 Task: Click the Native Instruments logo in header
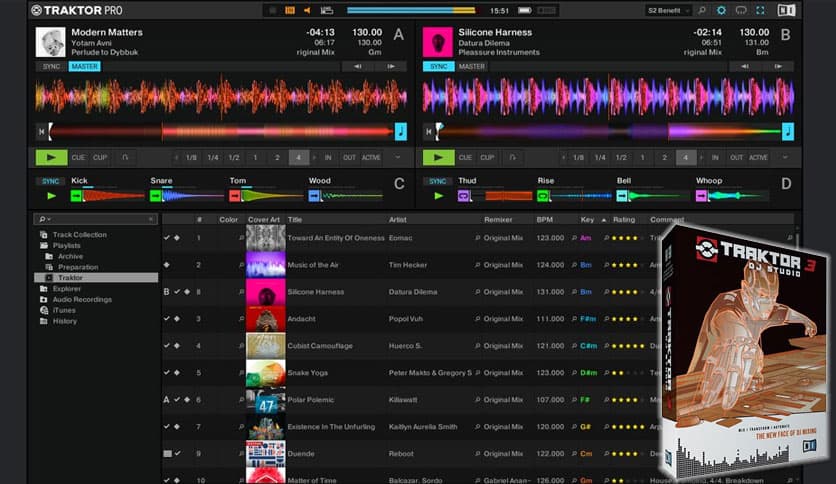787,10
